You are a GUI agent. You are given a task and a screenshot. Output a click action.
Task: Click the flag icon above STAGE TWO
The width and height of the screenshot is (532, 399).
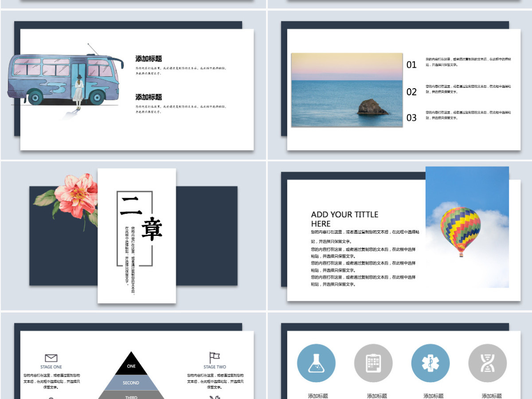[215, 357]
